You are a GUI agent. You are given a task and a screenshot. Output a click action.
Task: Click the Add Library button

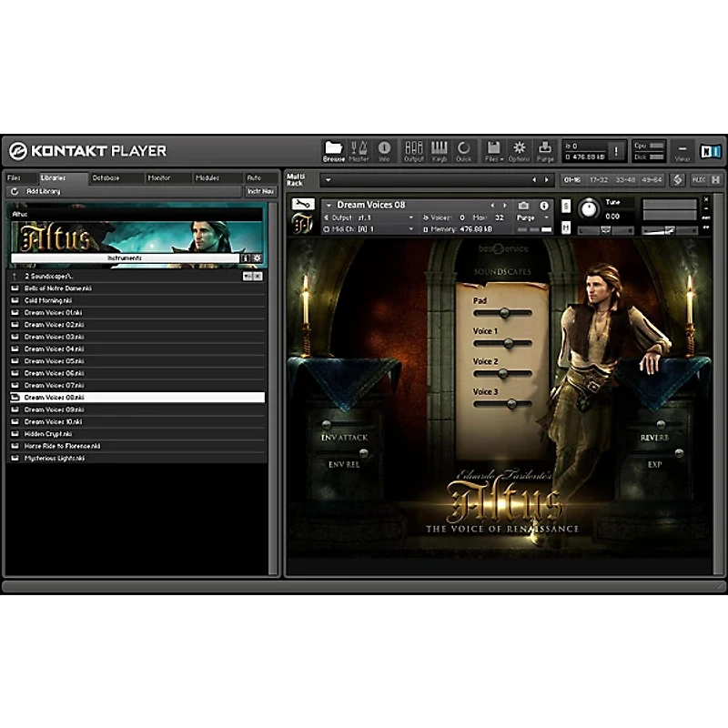click(43, 191)
